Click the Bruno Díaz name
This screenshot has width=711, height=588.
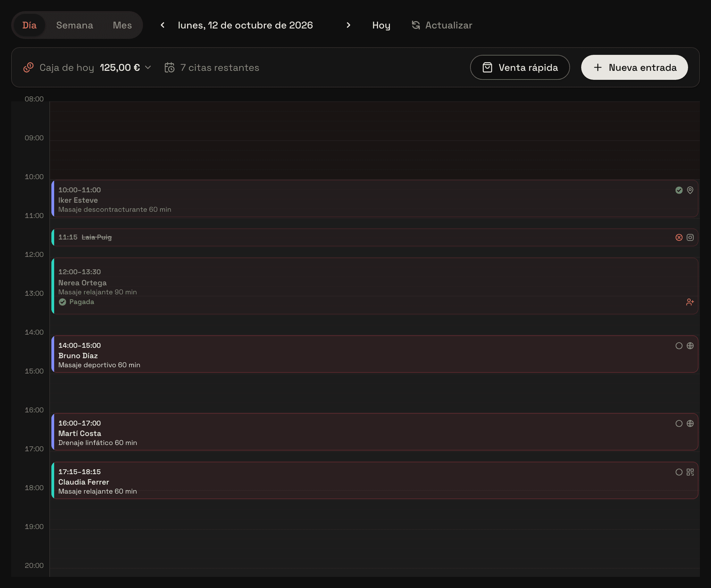coord(78,356)
